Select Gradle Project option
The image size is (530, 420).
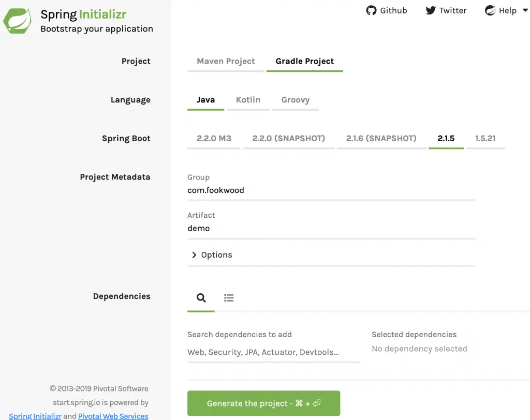[305, 61]
